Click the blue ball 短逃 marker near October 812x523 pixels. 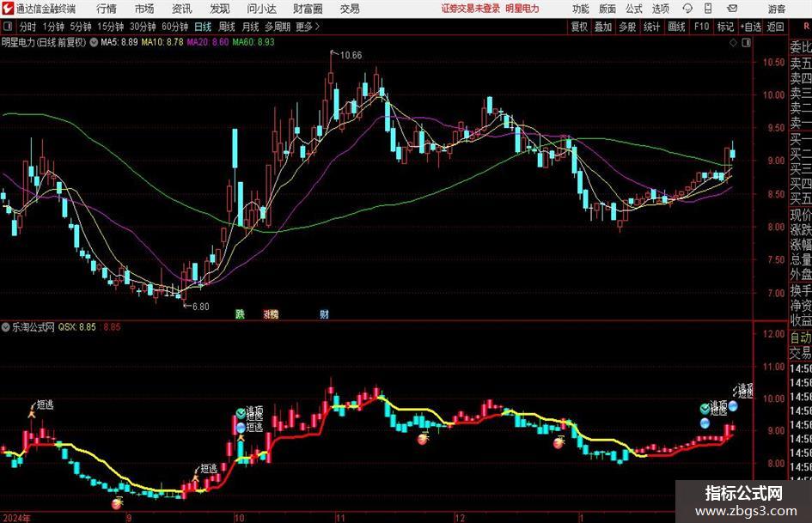(x=241, y=428)
